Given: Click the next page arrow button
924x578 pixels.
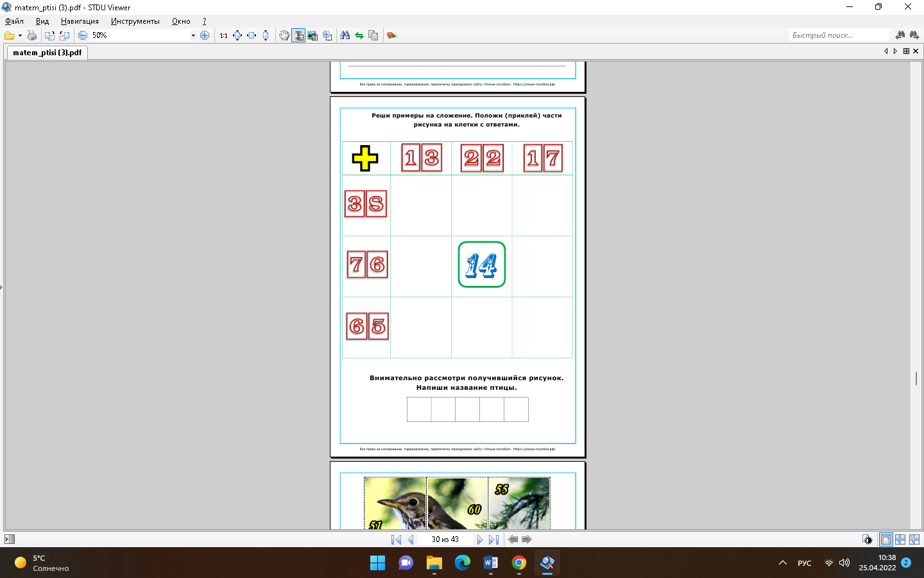Looking at the screenshot, I should coord(479,539).
